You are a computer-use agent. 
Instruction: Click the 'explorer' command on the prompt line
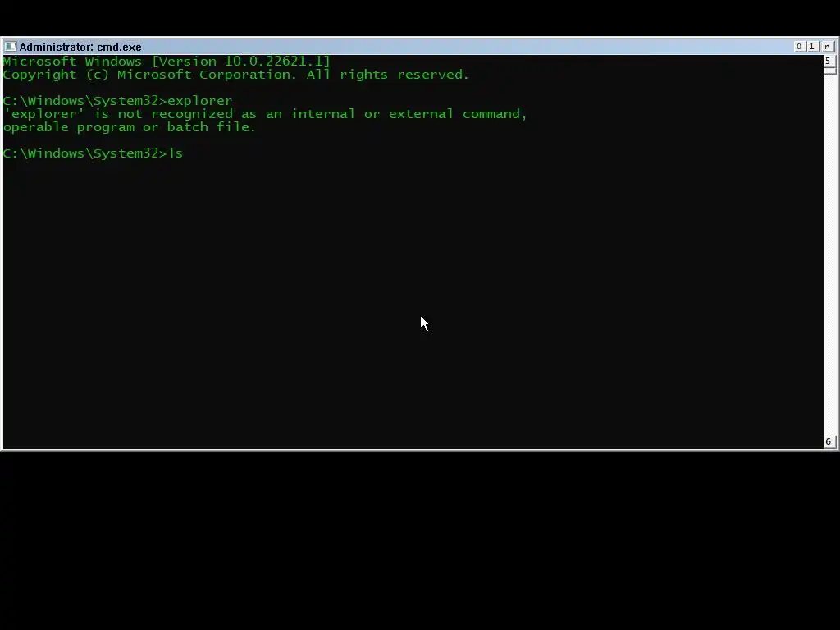coord(200,101)
